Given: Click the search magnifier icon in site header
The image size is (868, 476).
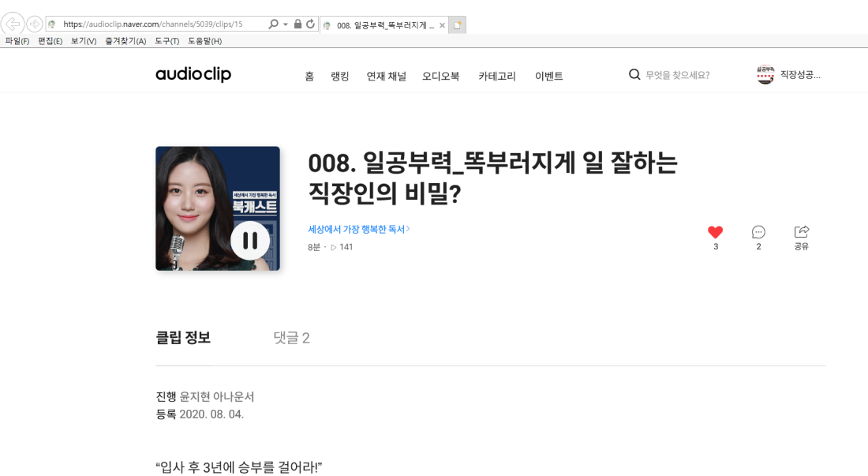Looking at the screenshot, I should (634, 74).
